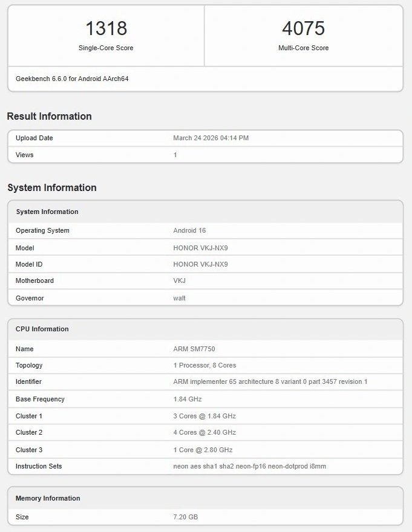The width and height of the screenshot is (412, 532).
Task: Click Geekbench 6.6.0 for Android AArch64 text
Action: [x=72, y=79]
